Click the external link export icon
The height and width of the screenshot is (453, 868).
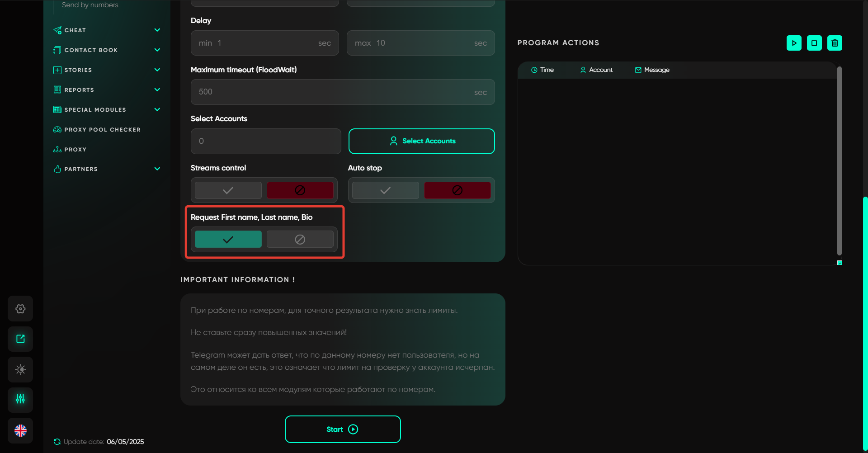[x=20, y=339]
